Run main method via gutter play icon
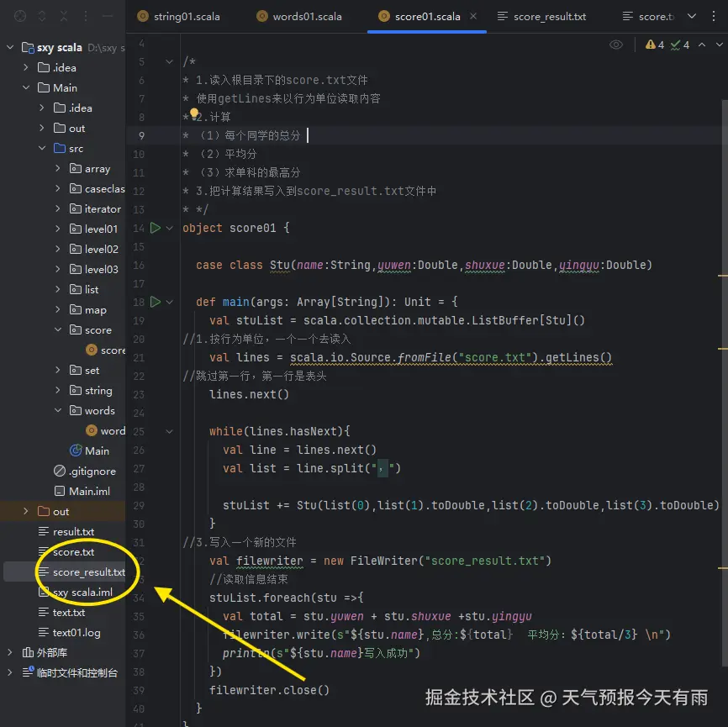This screenshot has width=728, height=727. click(156, 302)
